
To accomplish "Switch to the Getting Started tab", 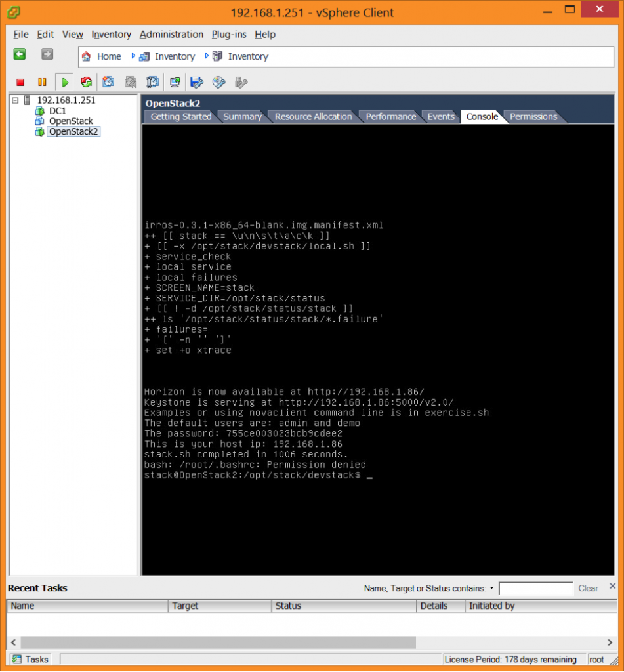I will (x=181, y=117).
